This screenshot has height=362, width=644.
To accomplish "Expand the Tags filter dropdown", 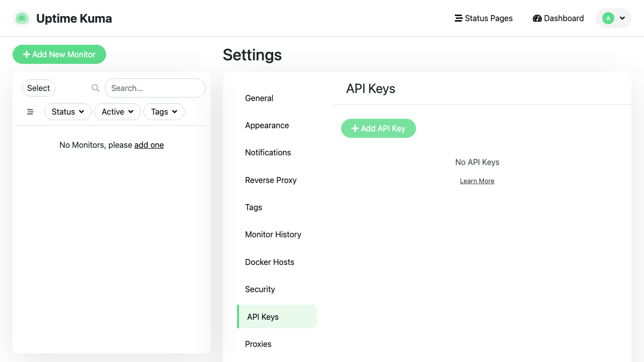I will coord(164,112).
